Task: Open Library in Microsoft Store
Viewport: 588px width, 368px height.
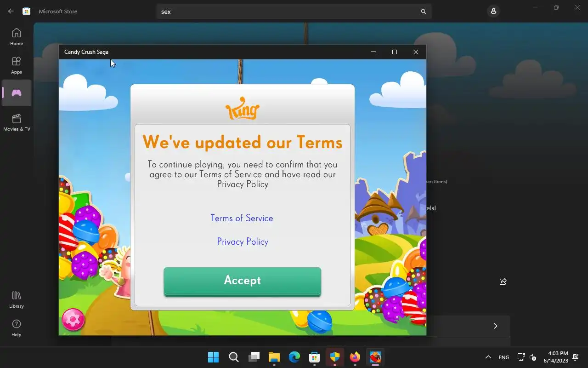Action: pos(17,299)
